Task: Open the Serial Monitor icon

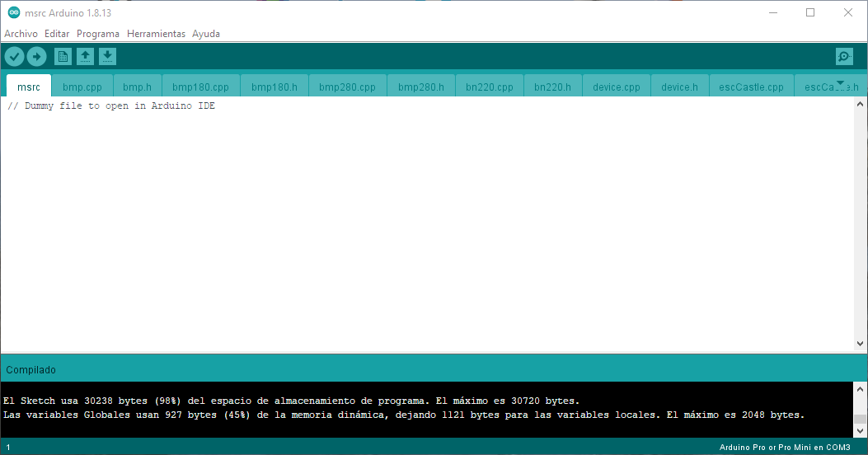Action: coord(844,56)
